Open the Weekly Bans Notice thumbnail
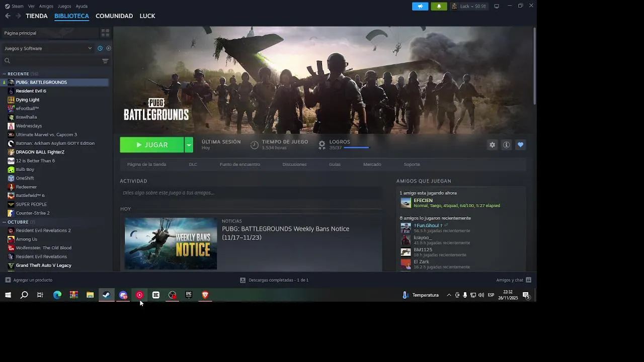644x362 pixels. pyautogui.click(x=171, y=243)
